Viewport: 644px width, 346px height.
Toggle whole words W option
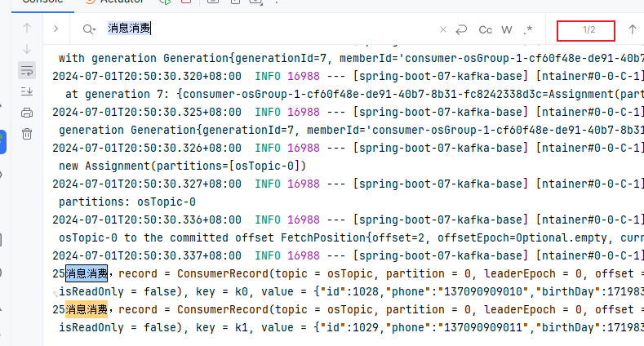click(507, 30)
